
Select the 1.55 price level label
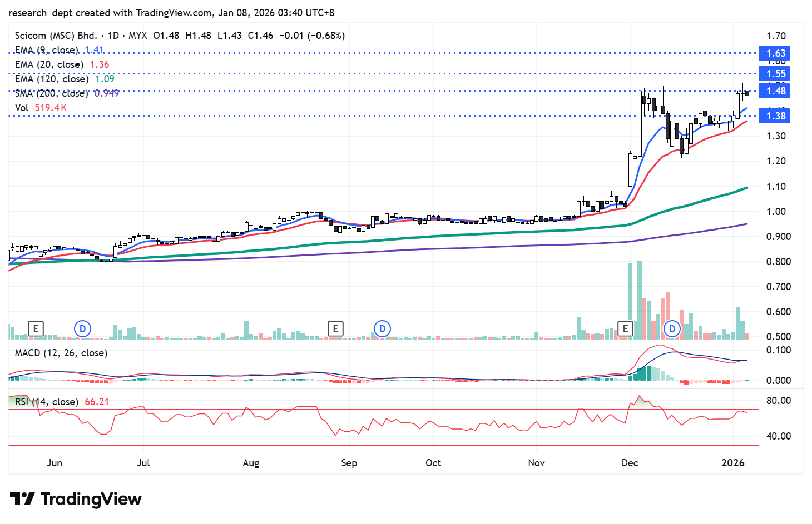pyautogui.click(x=775, y=74)
